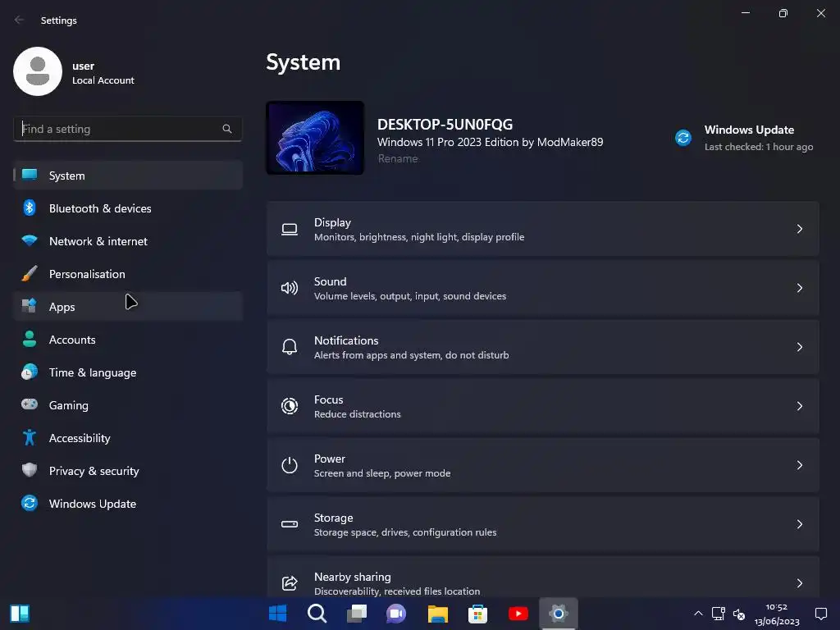Open Bluetooth & devices category
The height and width of the screenshot is (630, 840).
tap(128, 208)
